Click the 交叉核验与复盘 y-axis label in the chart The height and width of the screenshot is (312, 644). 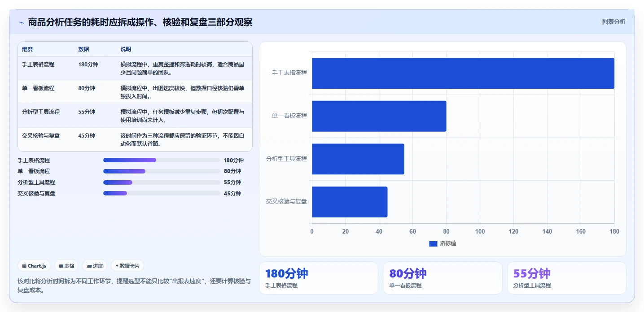pos(286,202)
